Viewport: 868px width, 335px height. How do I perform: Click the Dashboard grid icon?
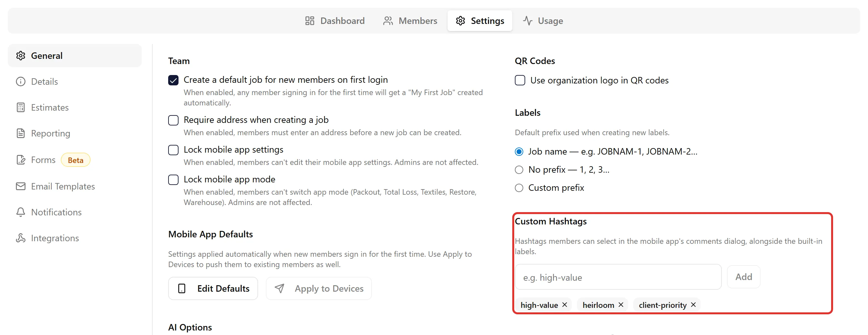click(310, 21)
